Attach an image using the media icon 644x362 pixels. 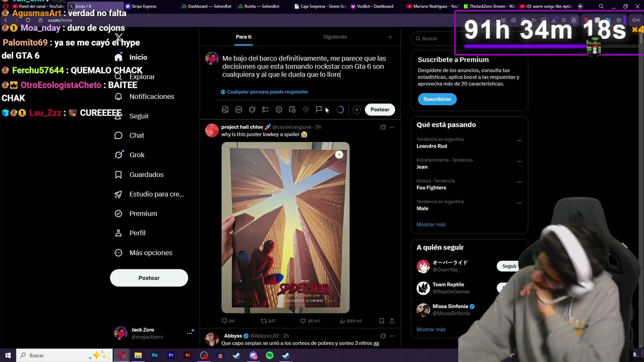[x=225, y=110]
